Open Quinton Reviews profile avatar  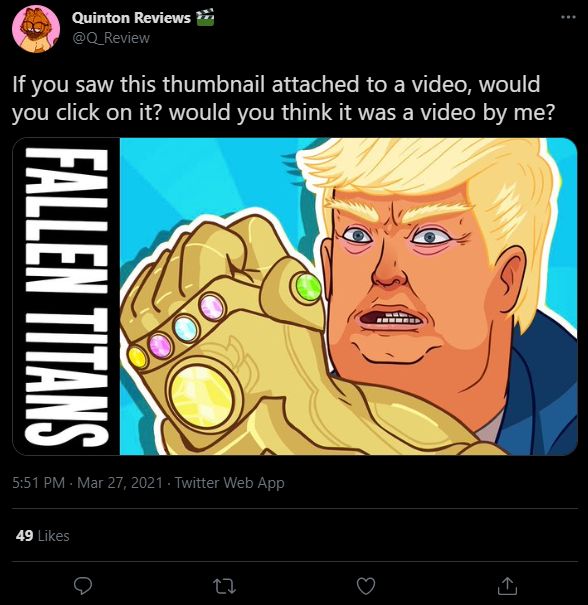pyautogui.click(x=36, y=29)
